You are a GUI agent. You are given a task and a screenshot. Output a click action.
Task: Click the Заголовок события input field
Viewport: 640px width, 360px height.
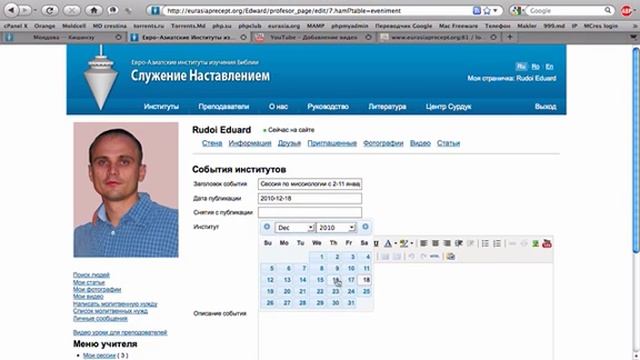tap(310, 184)
